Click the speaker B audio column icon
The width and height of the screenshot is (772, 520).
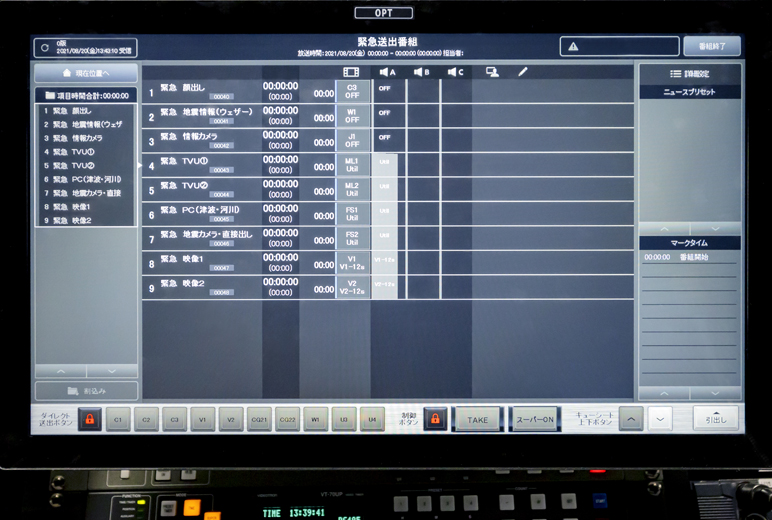pos(421,72)
